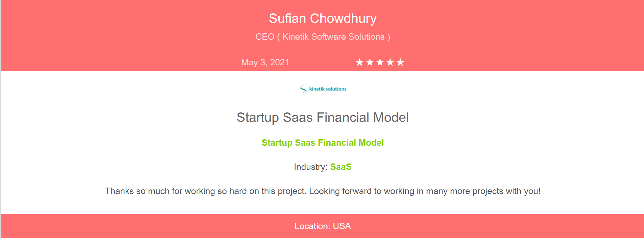Click the 'kinetik solutions' logo text
644x238 pixels.
[328, 89]
